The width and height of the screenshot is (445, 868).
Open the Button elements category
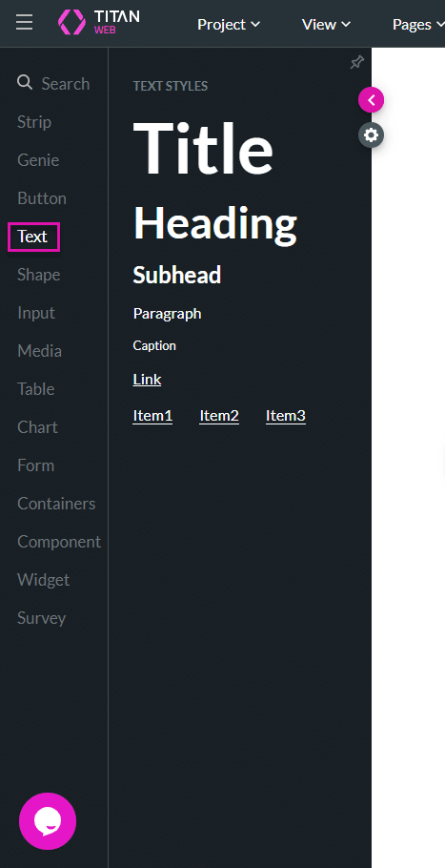tap(42, 198)
